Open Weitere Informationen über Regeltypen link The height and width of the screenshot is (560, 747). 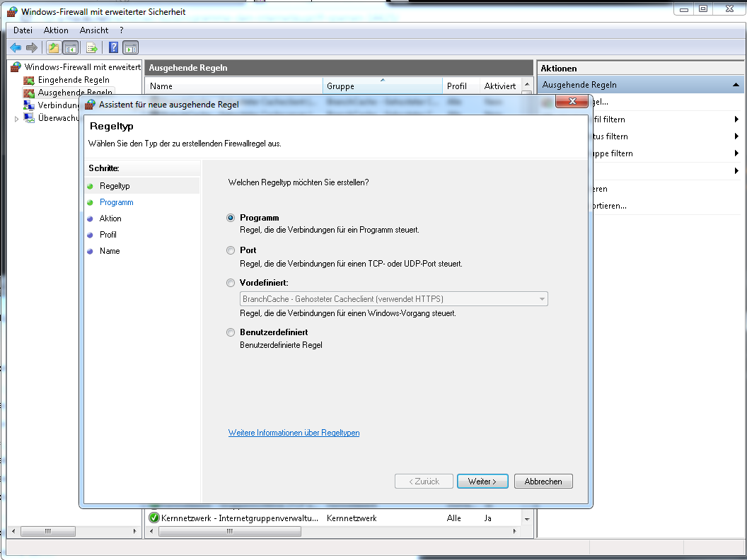(294, 433)
